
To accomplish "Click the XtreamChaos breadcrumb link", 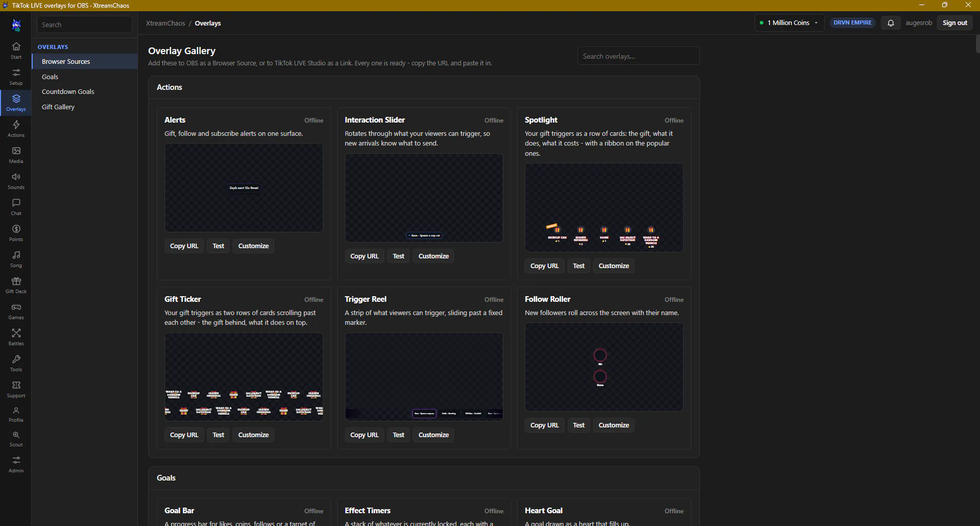I will pos(166,23).
